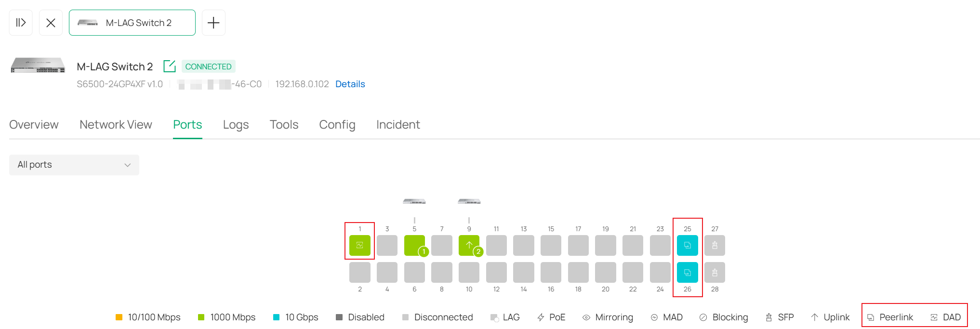Switch to the Overview tab
This screenshot has height=329, width=980.
[x=34, y=125]
